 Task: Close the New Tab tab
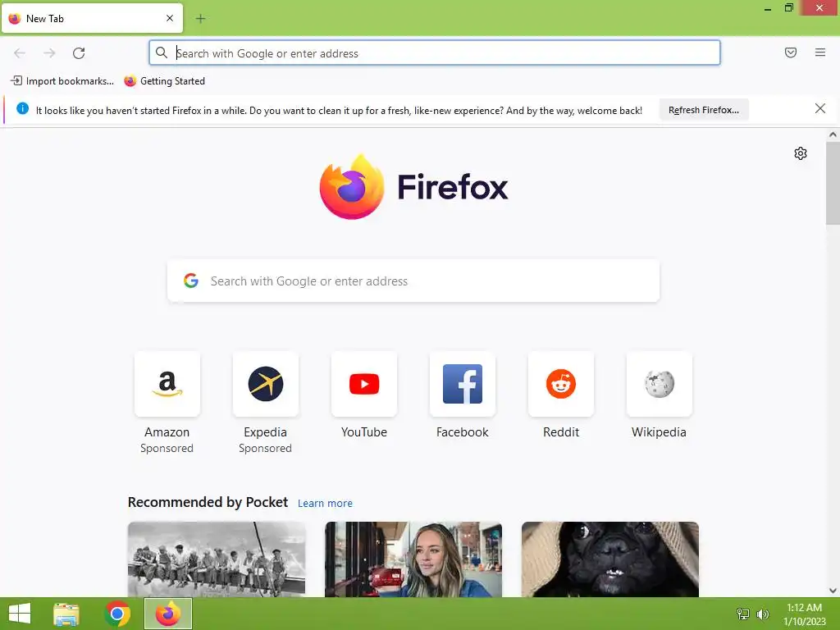(x=170, y=18)
